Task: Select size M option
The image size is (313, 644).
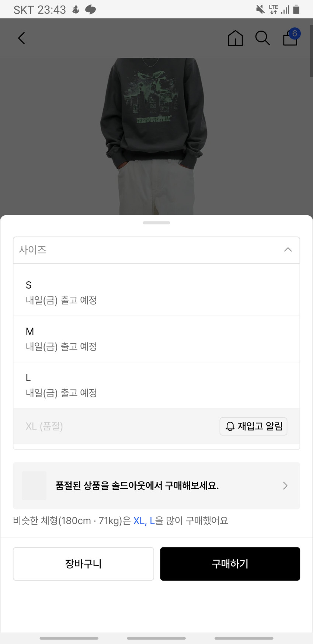Action: (x=156, y=338)
